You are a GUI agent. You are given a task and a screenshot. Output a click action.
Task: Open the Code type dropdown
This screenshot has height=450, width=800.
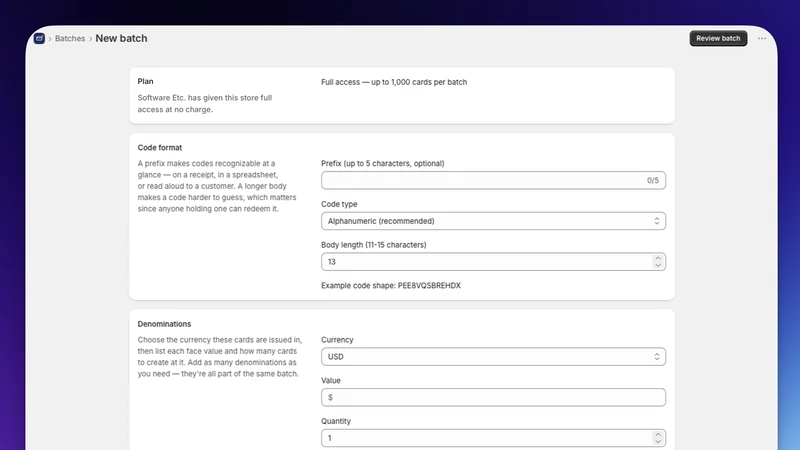(x=493, y=221)
